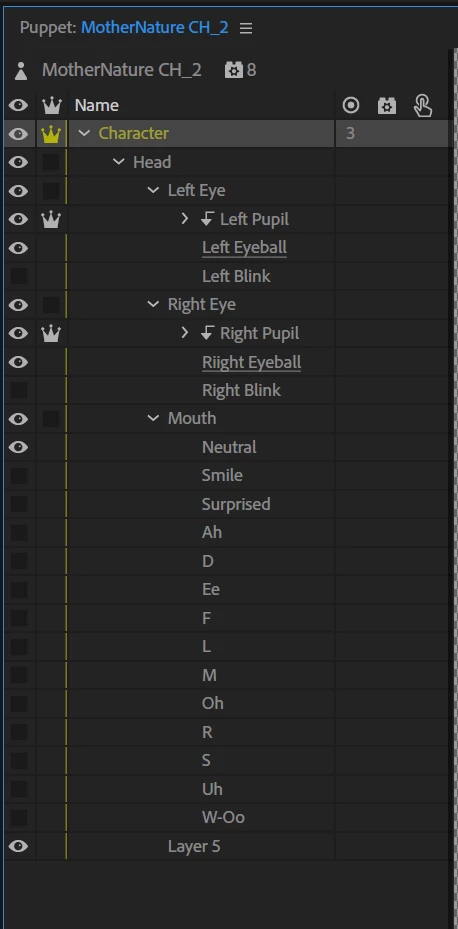Click the puppet figure icon beside MotherNature CH_2
Viewport: 458px width, 929px height.
click(x=21, y=71)
